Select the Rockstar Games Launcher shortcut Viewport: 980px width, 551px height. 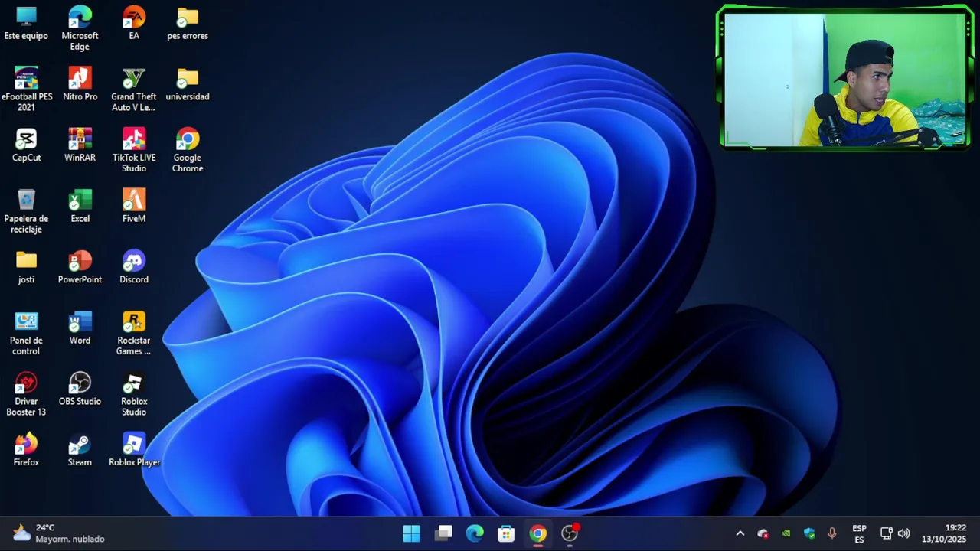click(x=134, y=334)
